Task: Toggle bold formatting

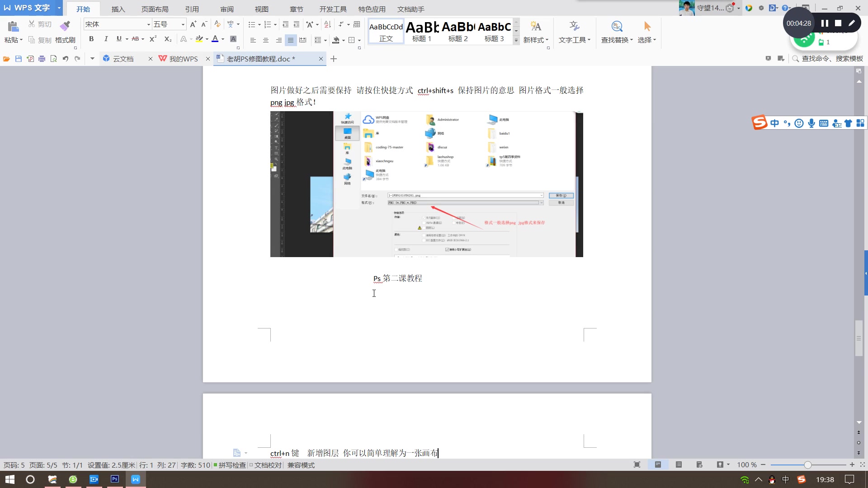Action: [91, 39]
